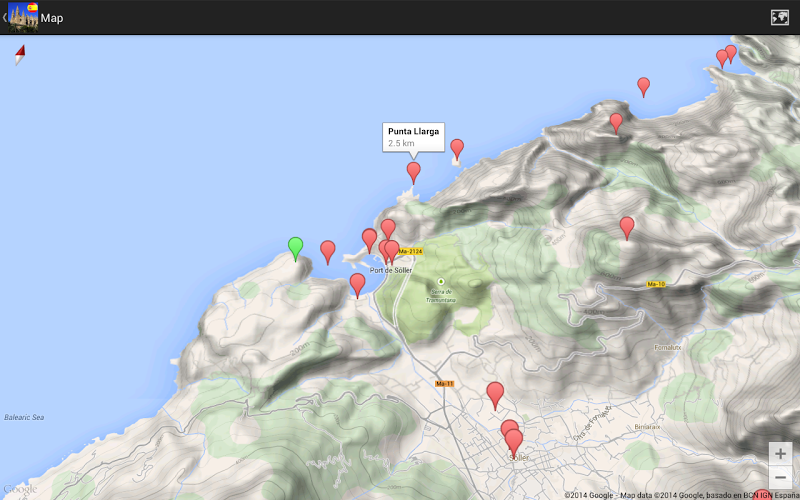Click the Serra de Tramuntana park marker
The height and width of the screenshot is (500, 800).
pyautogui.click(x=441, y=281)
